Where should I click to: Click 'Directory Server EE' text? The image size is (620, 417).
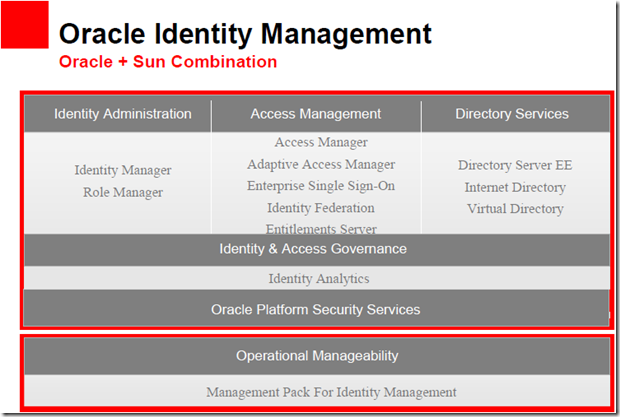(x=515, y=165)
